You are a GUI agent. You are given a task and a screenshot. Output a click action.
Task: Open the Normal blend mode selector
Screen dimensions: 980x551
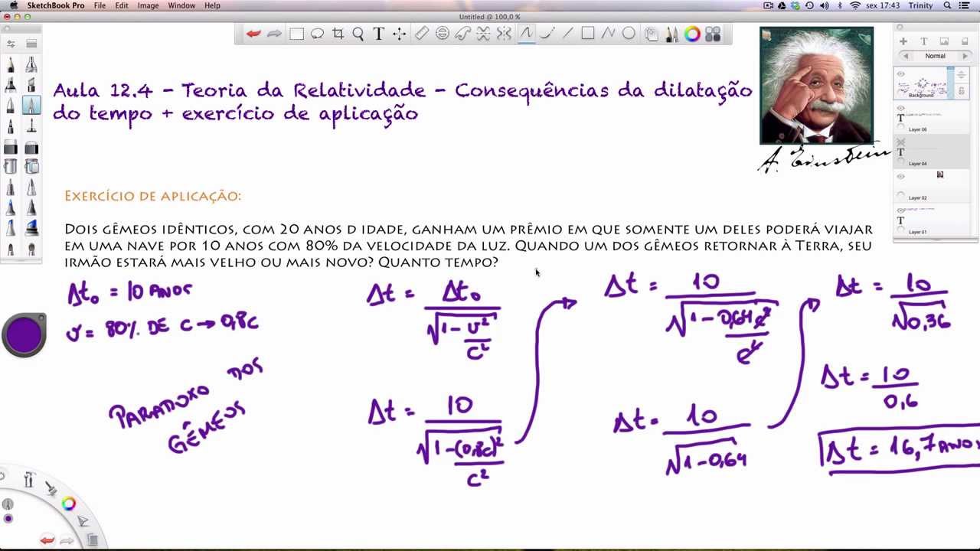(935, 56)
